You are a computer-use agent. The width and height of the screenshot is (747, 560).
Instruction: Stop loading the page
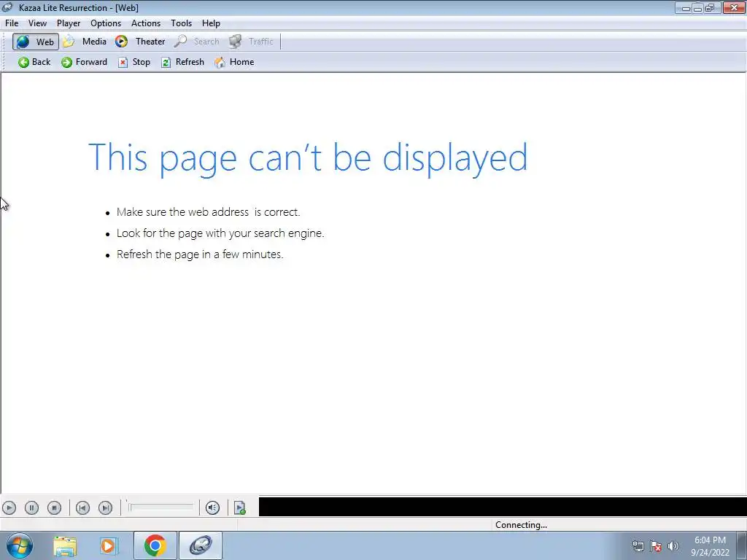point(134,62)
